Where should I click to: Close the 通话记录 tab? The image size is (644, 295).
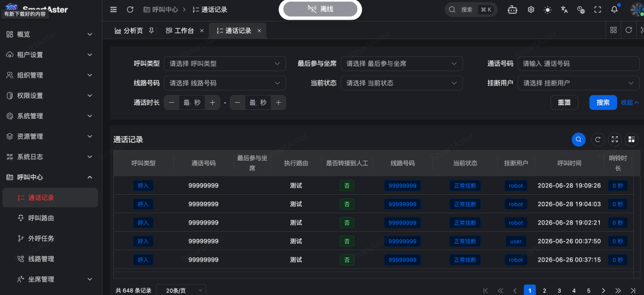259,31
